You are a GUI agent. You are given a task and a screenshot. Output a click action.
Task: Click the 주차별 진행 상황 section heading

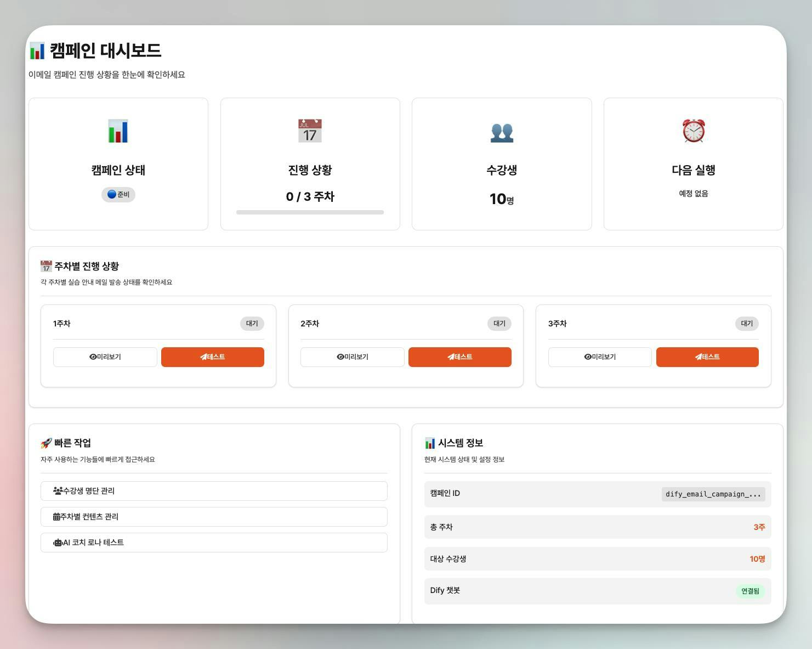click(x=87, y=267)
